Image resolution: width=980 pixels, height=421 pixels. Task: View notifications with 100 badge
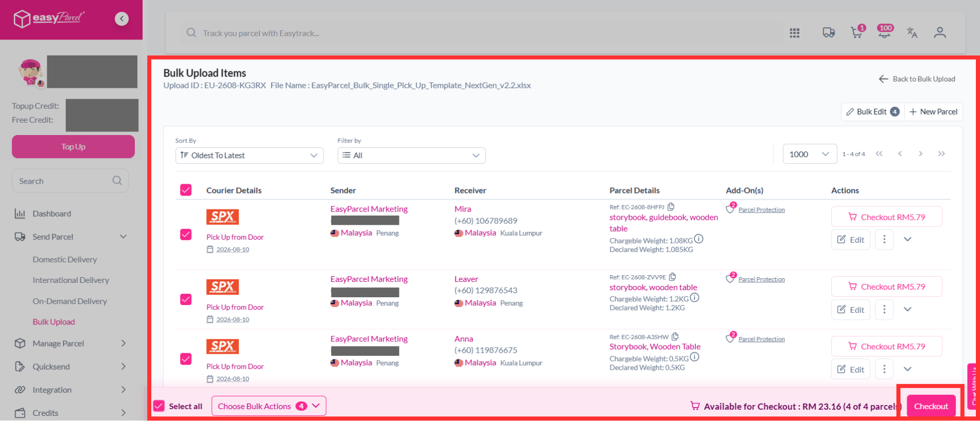(x=885, y=32)
